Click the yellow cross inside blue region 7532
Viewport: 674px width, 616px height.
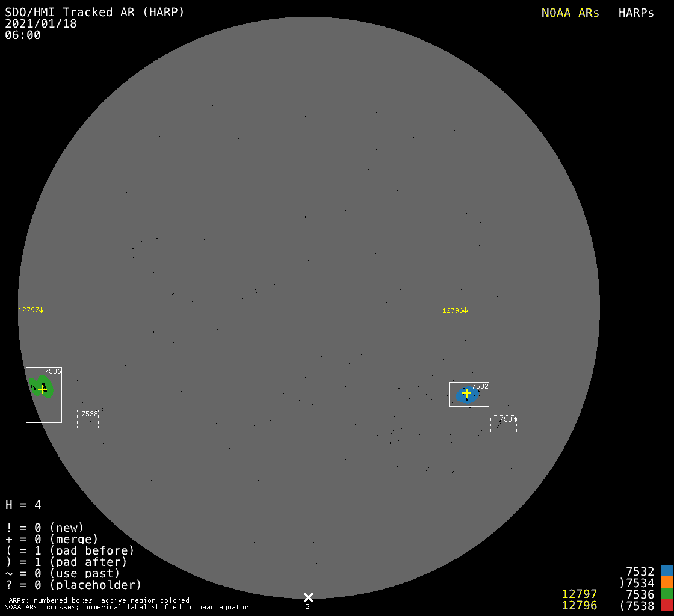466,393
